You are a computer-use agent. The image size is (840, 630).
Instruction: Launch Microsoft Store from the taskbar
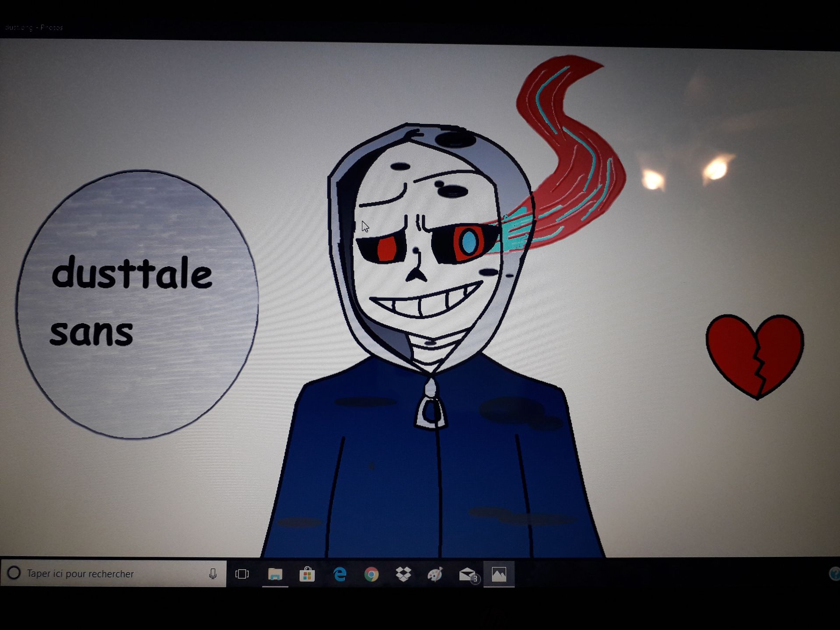[x=307, y=574]
